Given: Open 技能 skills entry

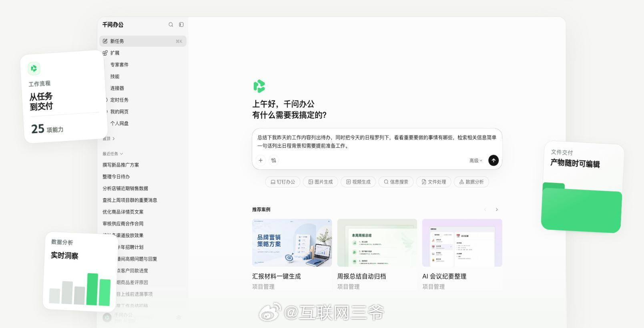Looking at the screenshot, I should click(115, 76).
